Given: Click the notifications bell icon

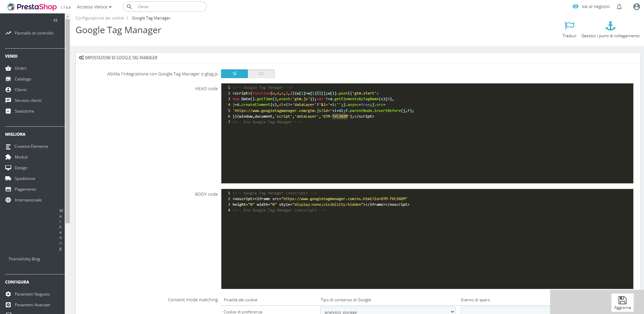Looking at the screenshot, I should pos(619,7).
